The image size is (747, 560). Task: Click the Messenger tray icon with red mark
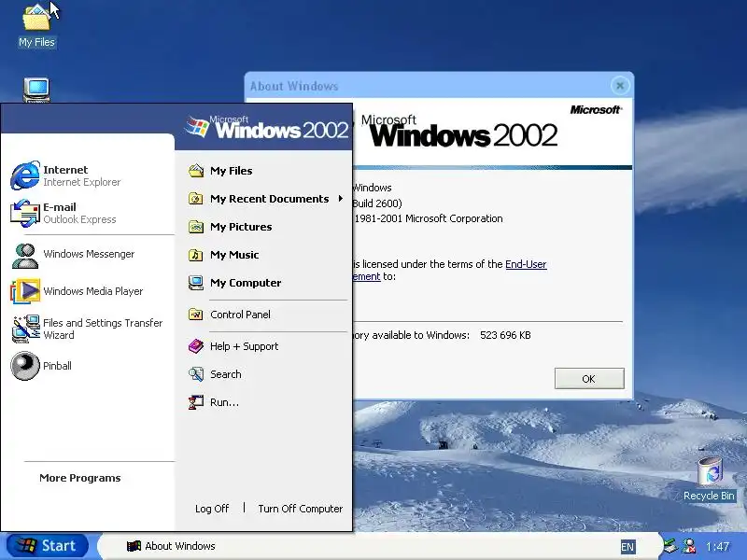[689, 546]
